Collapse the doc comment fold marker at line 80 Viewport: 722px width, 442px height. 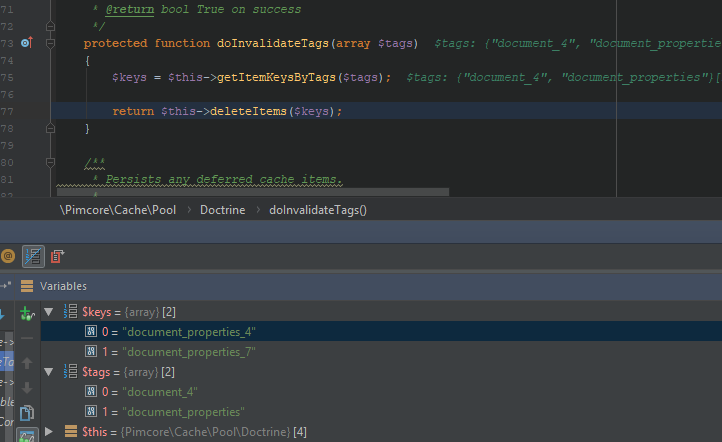(x=51, y=162)
